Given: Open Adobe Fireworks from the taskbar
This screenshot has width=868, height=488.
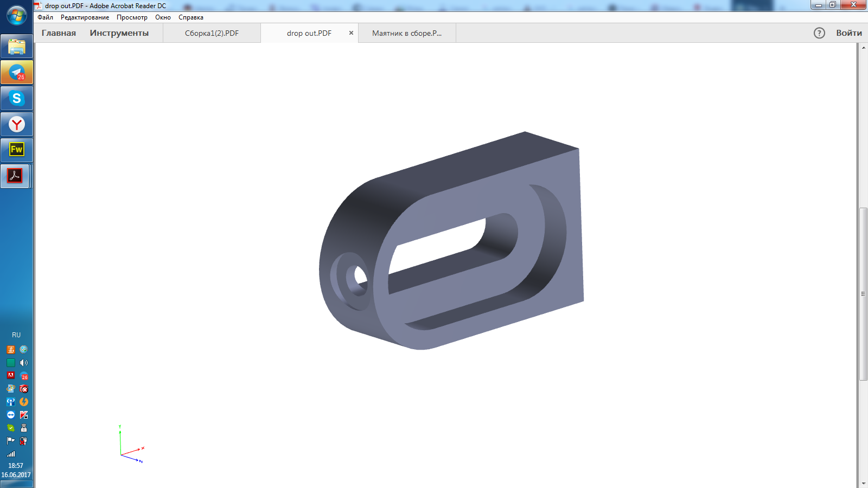Looking at the screenshot, I should click(17, 150).
